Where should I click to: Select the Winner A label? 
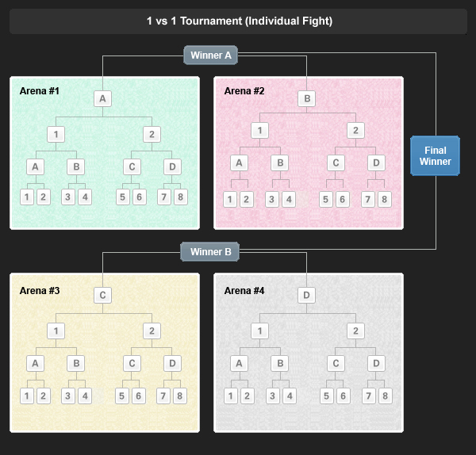point(211,55)
